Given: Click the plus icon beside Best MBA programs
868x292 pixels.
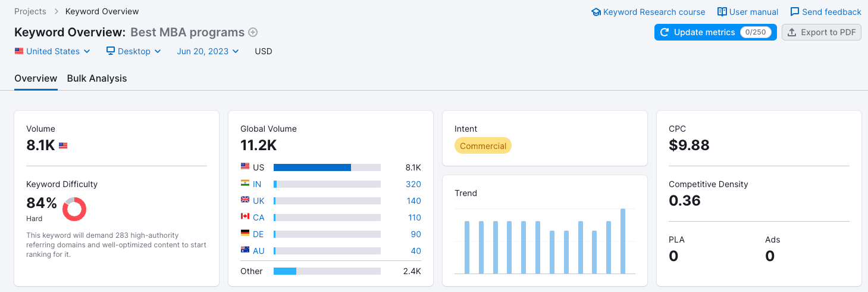Looking at the screenshot, I should tap(253, 32).
